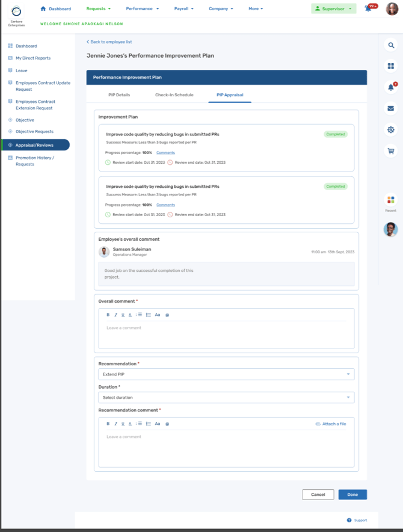Screen dimensions: 403x532
Task: Click the Recent apps icon
Action: pos(391,200)
